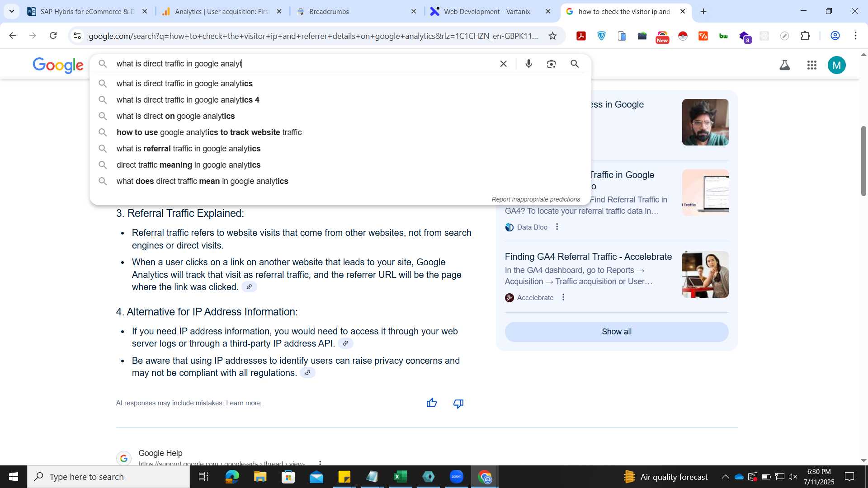Show hidden system tray icons
The height and width of the screenshot is (488, 868).
[725, 477]
